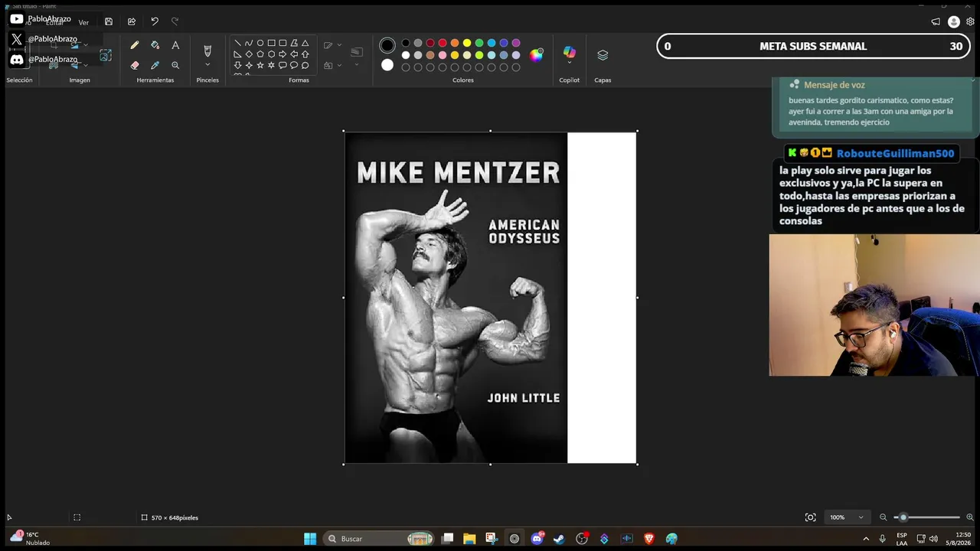Image resolution: width=980 pixels, height=551 pixels.
Task: Open Snipping Tool from taskbar
Action: coord(492,539)
